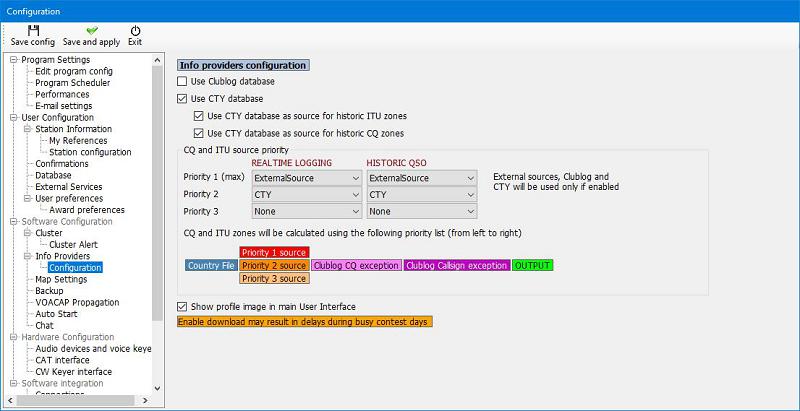Click the green OUTPUT box
The width and height of the screenshot is (800, 411).
[533, 266]
